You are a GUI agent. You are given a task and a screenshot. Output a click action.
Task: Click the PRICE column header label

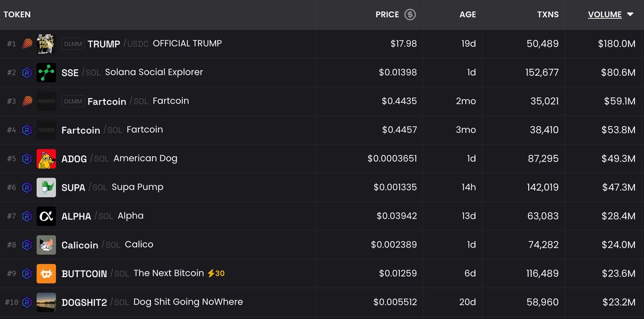pyautogui.click(x=387, y=15)
